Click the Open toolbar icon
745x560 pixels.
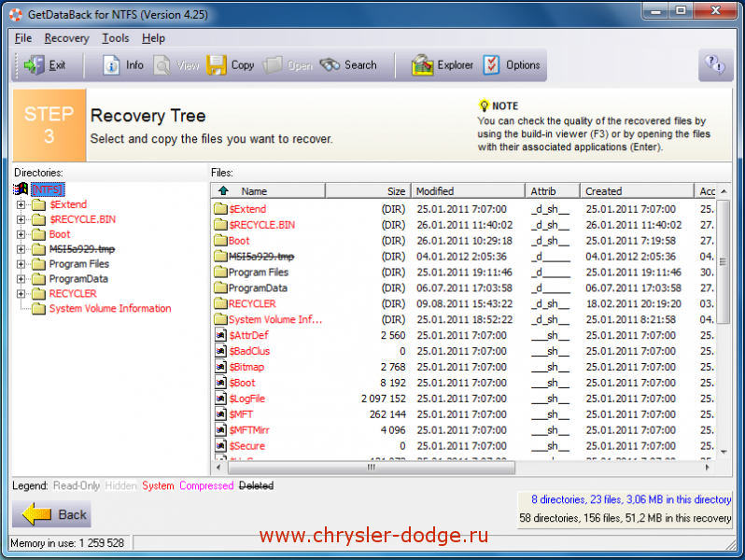pyautogui.click(x=273, y=65)
